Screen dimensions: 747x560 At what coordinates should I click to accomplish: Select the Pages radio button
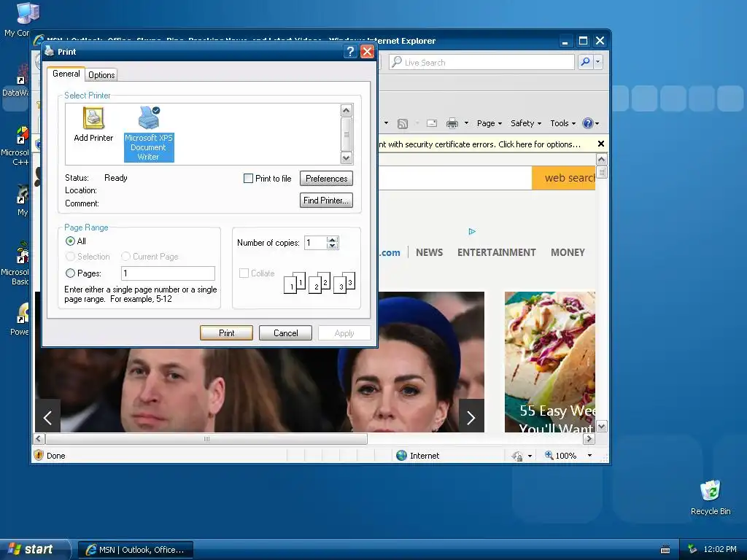[71, 273]
